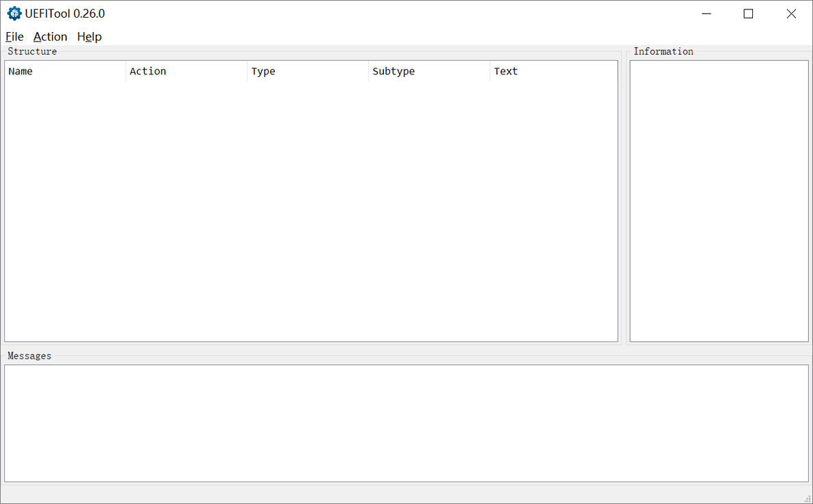Click the UEFITool gear icon in title bar
Viewport: 813px width, 504px height.
pyautogui.click(x=14, y=14)
